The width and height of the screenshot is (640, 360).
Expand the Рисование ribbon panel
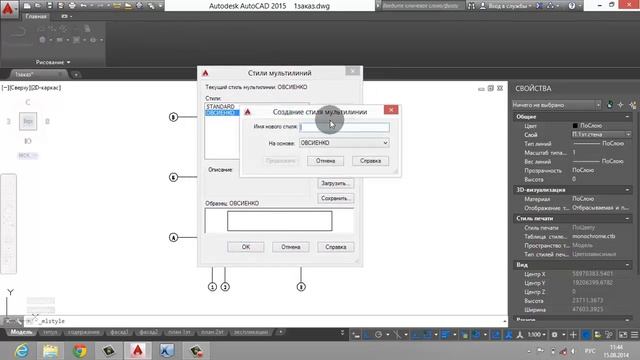[x=53, y=62]
